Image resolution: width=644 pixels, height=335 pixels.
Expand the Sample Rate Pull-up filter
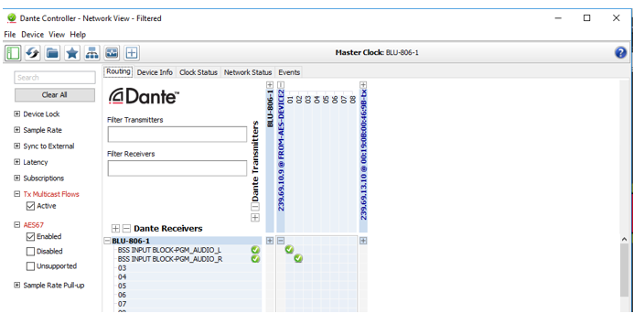coord(16,285)
